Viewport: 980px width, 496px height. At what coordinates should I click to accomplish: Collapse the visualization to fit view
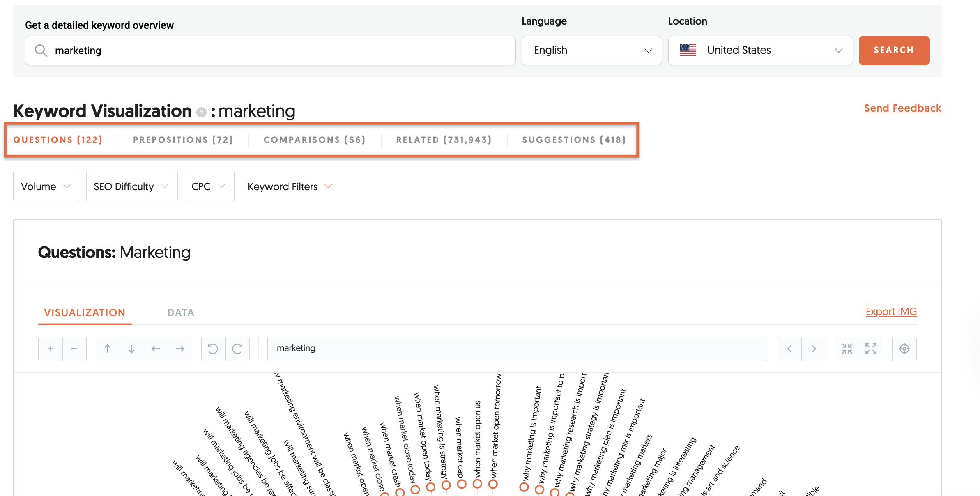[847, 348]
